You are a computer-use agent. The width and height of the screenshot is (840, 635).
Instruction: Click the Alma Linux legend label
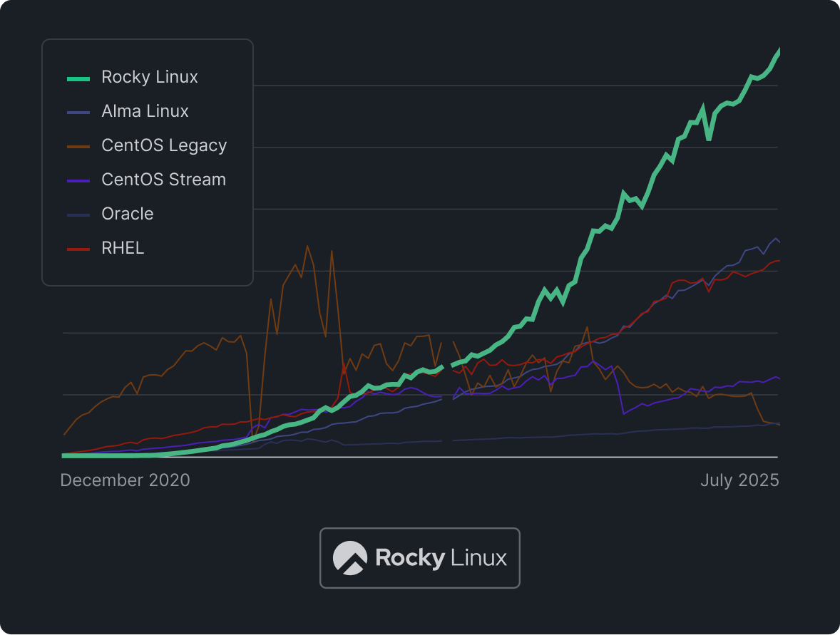(x=145, y=111)
